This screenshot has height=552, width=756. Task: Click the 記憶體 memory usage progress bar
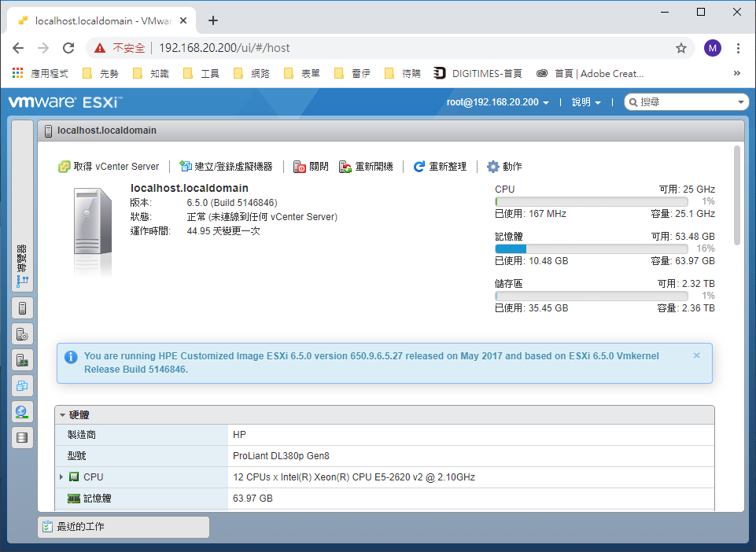click(591, 248)
